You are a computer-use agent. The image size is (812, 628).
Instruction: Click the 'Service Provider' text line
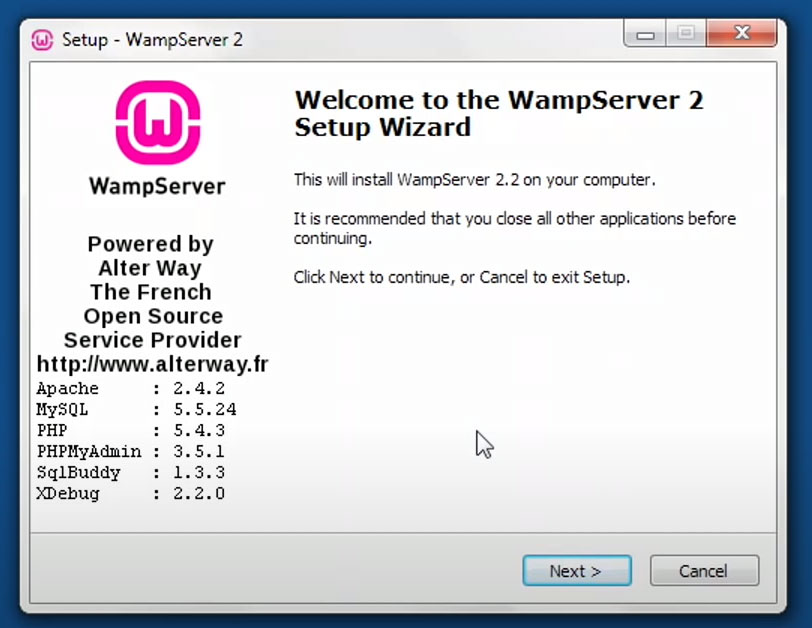[x=152, y=340]
